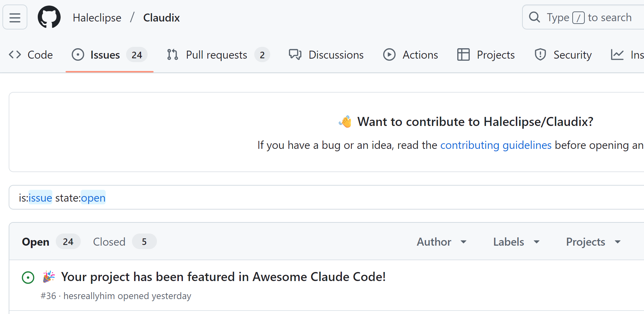Screen dimensions: 644x314
Task: Click the Security shield icon
Action: (x=540, y=54)
